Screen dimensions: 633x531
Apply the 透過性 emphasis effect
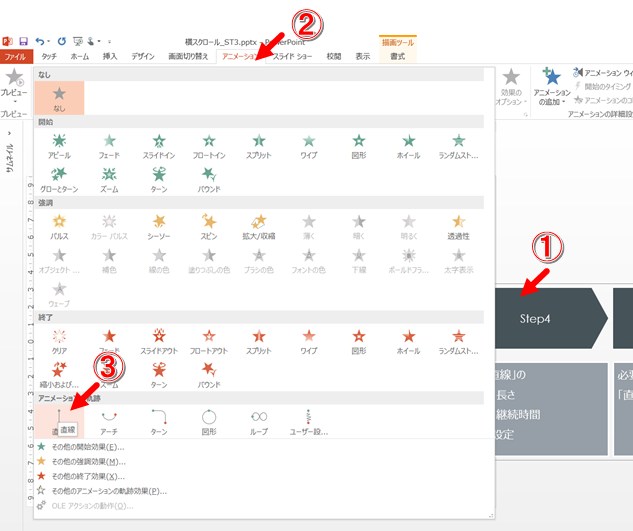pos(459,227)
